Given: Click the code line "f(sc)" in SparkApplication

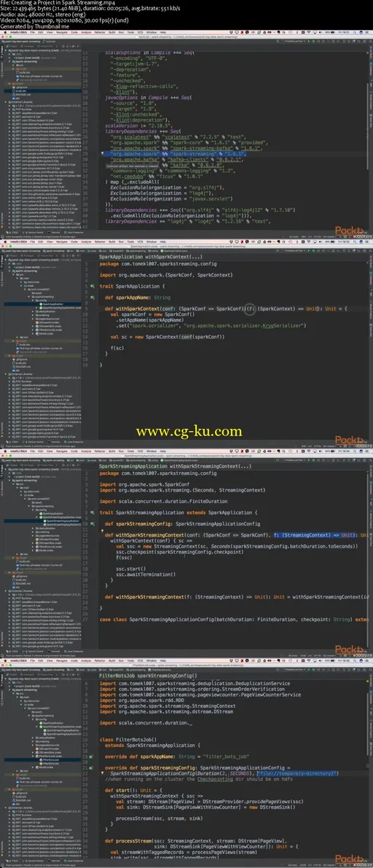Looking at the screenshot, I should (117, 347).
